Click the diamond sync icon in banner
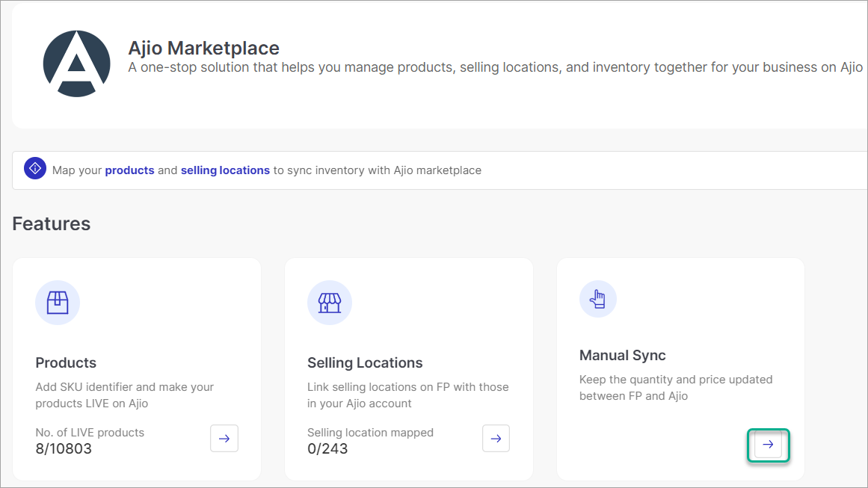868x488 pixels. click(35, 168)
